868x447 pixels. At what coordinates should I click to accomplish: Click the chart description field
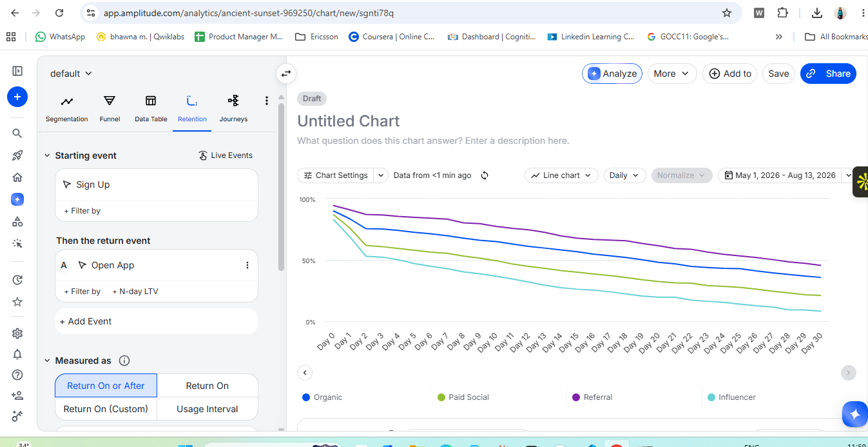[433, 141]
